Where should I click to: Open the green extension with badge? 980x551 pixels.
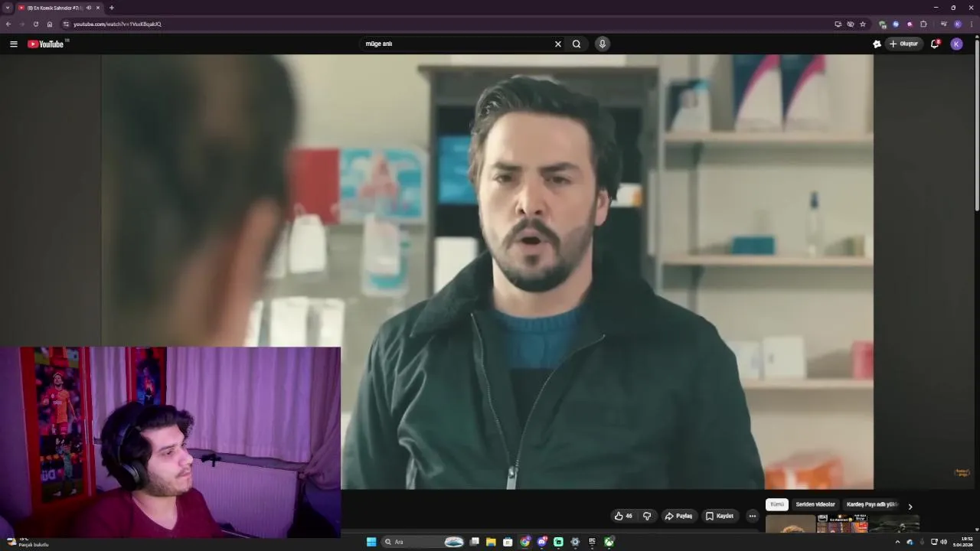[883, 24]
